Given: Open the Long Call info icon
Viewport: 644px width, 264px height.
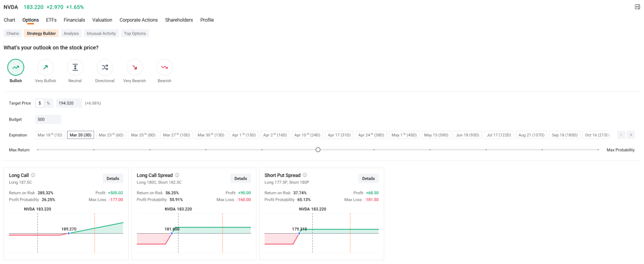Looking at the screenshot, I should click(33, 175).
